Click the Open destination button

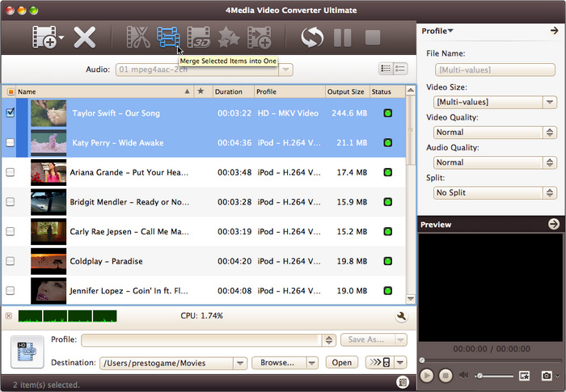pyautogui.click(x=341, y=363)
